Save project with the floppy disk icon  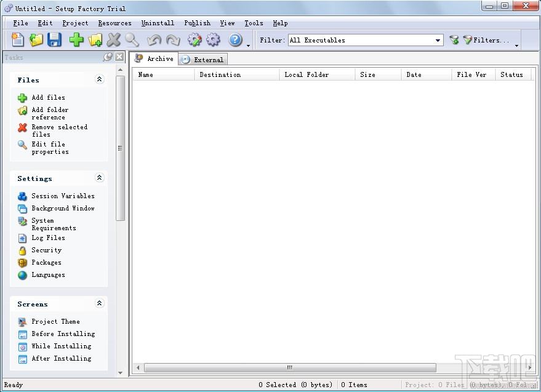tap(55, 39)
